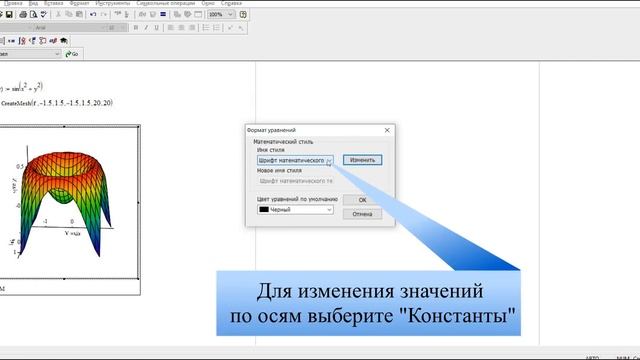The image size is (640, 360).
Task: Save the worksheet with the floppy icon
Action: coord(9,15)
